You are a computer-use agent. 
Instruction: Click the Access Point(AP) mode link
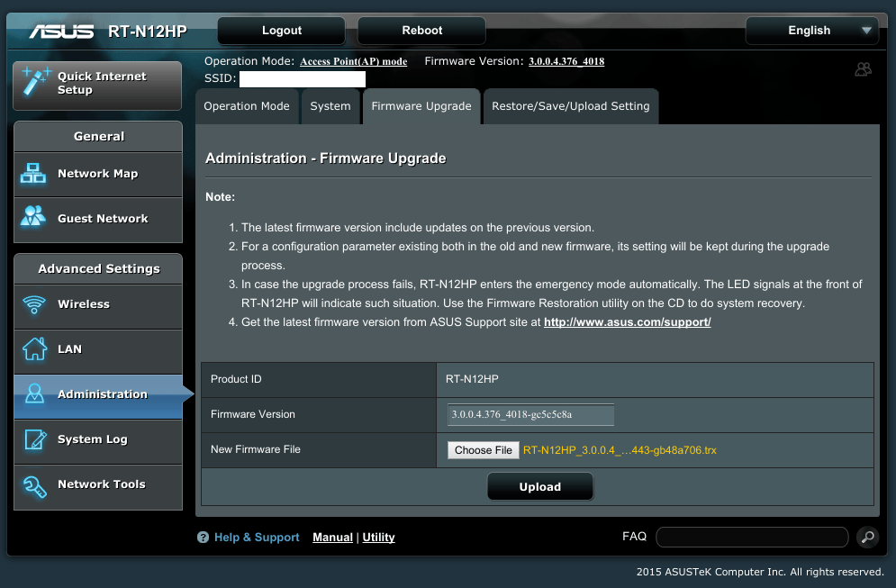pos(354,61)
